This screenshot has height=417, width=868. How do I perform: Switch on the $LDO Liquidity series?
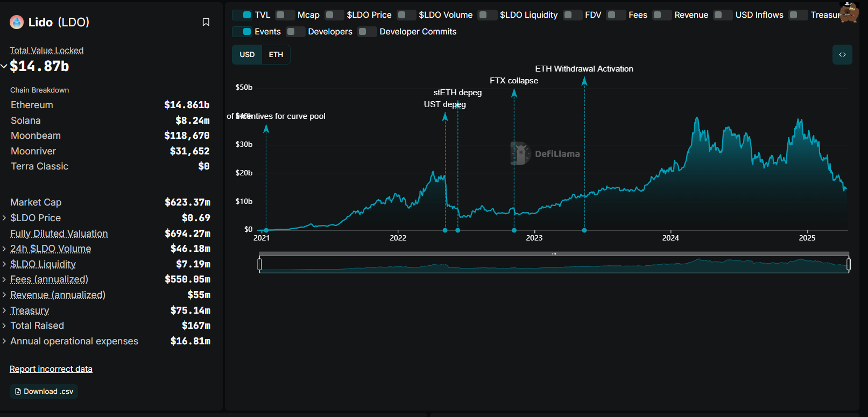point(488,15)
